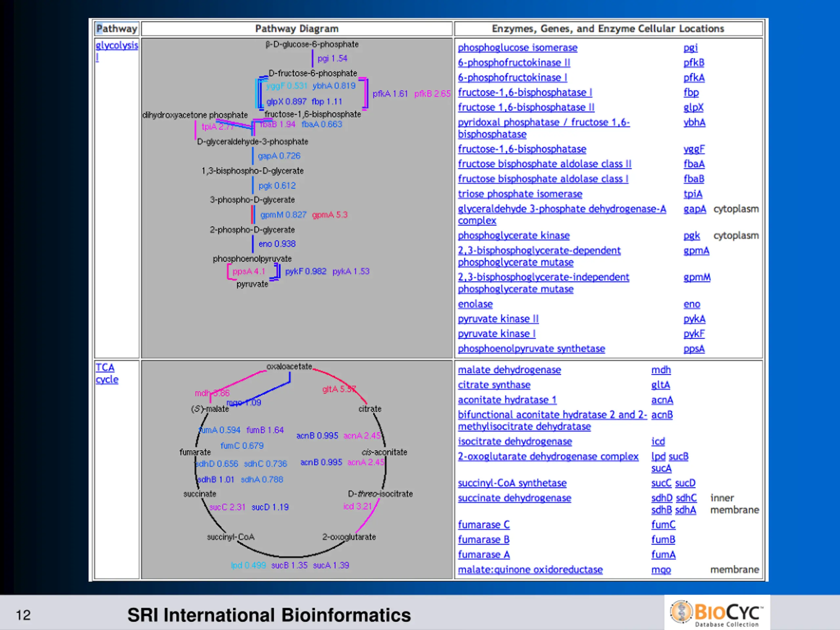
Task: Click the 2-oxoglutarate label in TCA diagram
Action: coord(349,537)
